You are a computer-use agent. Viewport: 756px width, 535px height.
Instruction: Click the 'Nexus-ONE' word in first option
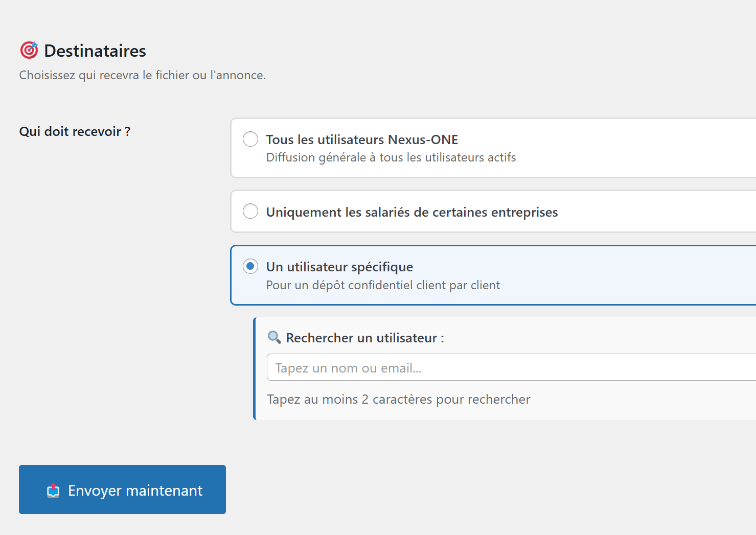(423, 139)
